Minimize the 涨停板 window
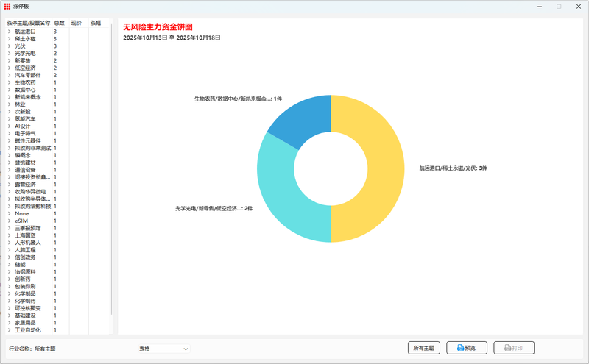 pyautogui.click(x=540, y=7)
